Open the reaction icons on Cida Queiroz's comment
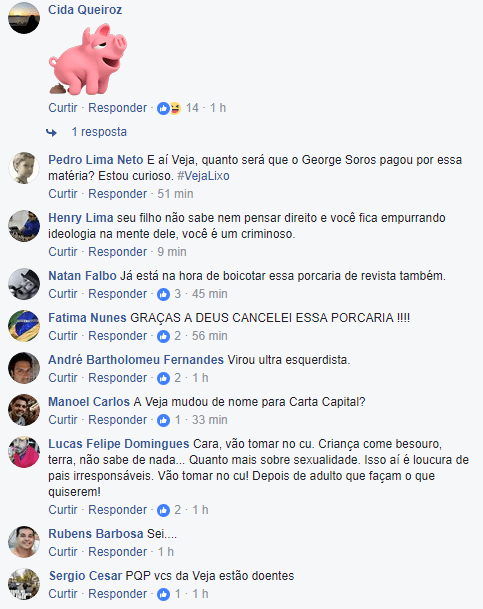The height and width of the screenshot is (609, 483). coord(169,108)
